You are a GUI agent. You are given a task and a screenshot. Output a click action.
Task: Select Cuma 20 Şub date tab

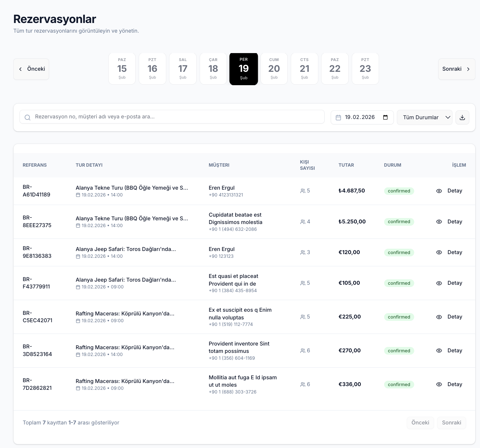point(274,69)
